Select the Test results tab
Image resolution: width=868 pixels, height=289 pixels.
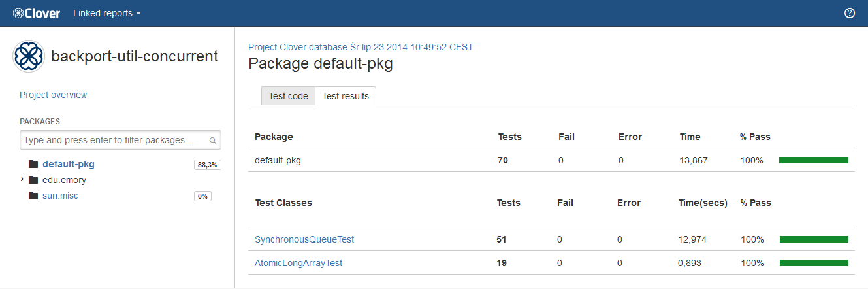346,96
